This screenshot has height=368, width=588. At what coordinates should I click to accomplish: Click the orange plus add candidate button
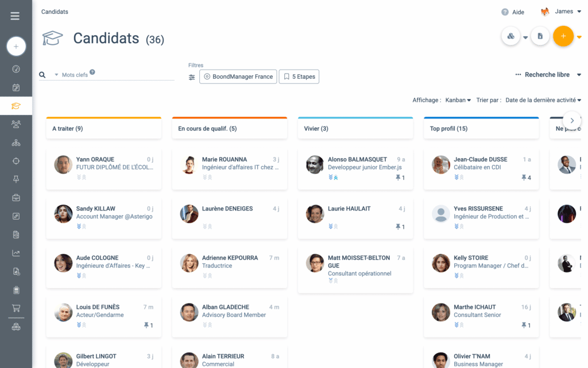point(563,36)
